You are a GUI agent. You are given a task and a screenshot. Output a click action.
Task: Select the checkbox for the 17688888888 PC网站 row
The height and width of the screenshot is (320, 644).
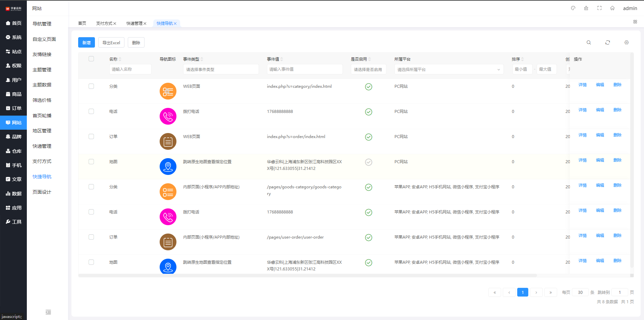(x=91, y=112)
